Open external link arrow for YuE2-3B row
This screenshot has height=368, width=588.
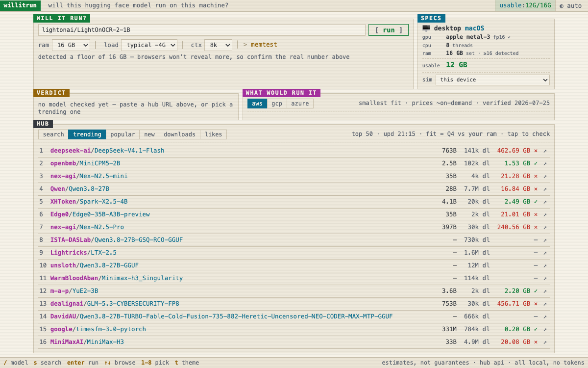coord(545,291)
